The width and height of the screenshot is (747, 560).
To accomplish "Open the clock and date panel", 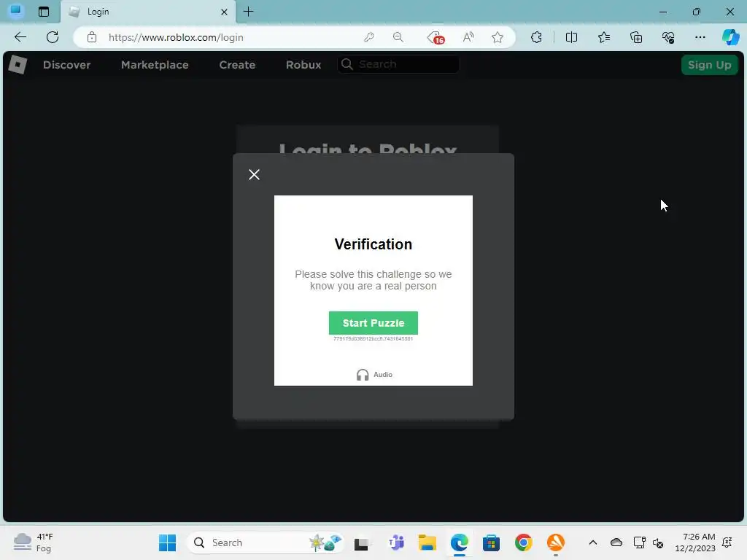I will [x=695, y=542].
